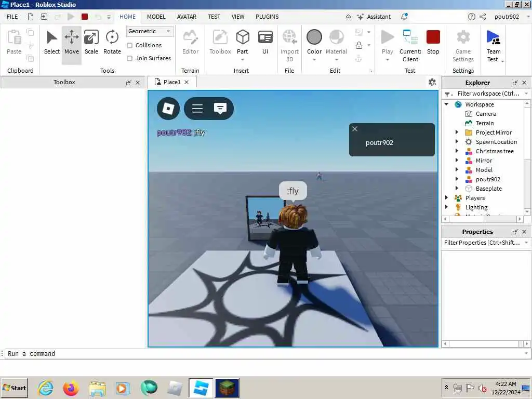The image size is (532, 399).
Task: Open the FILE menu
Action: 12,17
